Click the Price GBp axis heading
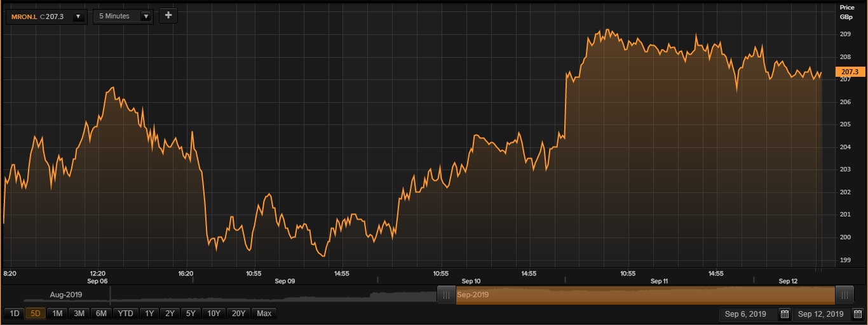The image size is (868, 325). 847,11
